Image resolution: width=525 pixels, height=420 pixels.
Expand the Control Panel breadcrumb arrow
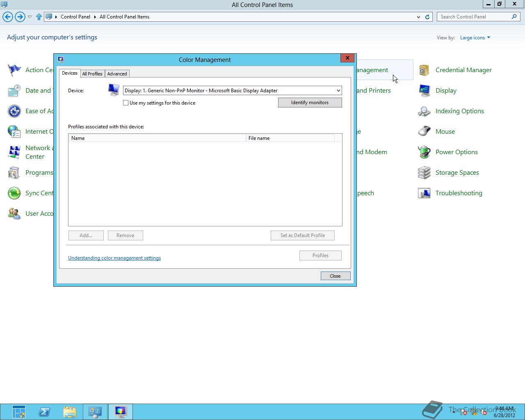tap(95, 17)
